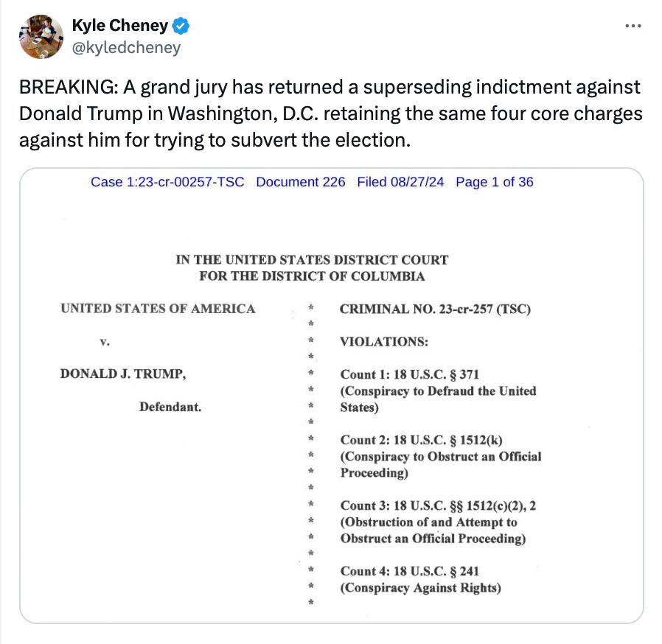Screen dimensions: 662x644
Task: Click the DONALD J. TRUMP defendant name
Action: [x=122, y=374]
